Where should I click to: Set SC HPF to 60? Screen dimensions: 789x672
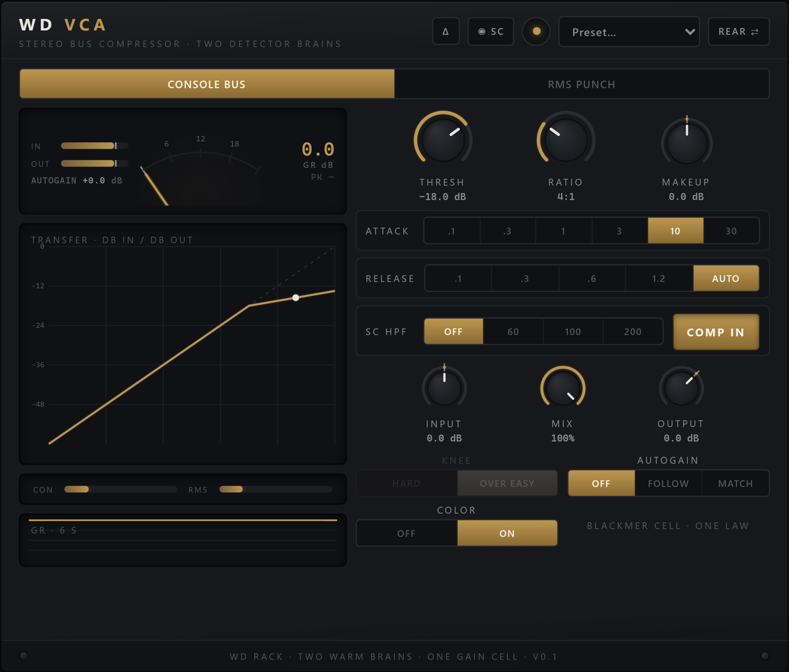coord(513,331)
